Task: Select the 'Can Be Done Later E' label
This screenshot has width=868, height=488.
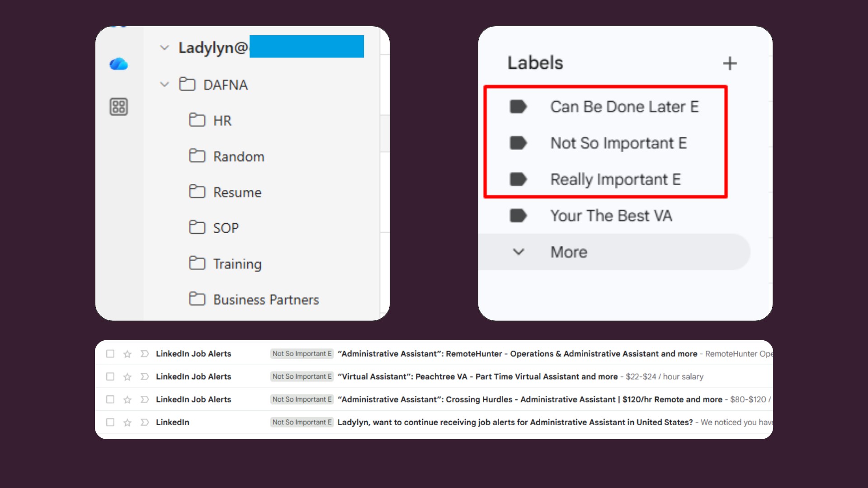Action: pos(624,107)
